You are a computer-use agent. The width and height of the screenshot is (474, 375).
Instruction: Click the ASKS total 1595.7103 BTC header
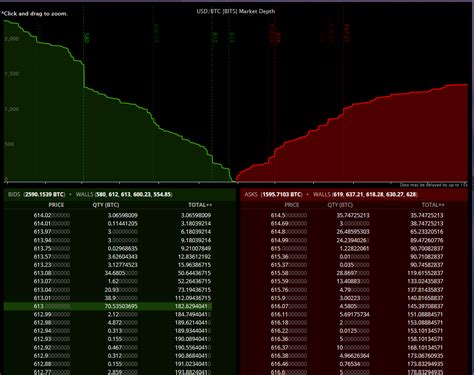click(x=273, y=194)
